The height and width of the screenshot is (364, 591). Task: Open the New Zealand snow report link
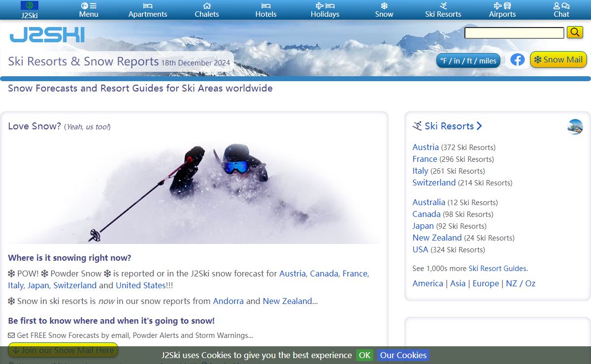287,301
